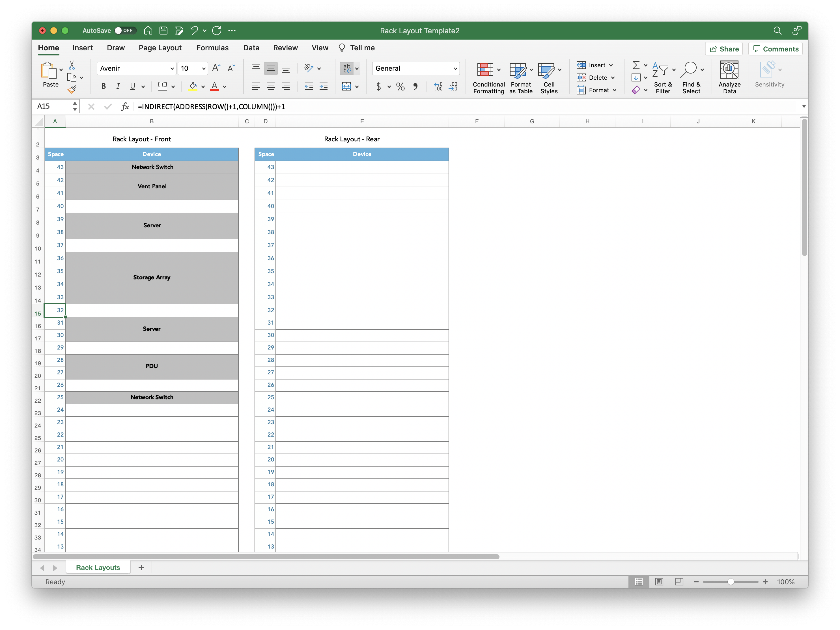Open the font name dropdown
This screenshot has width=840, height=630.
[172, 68]
